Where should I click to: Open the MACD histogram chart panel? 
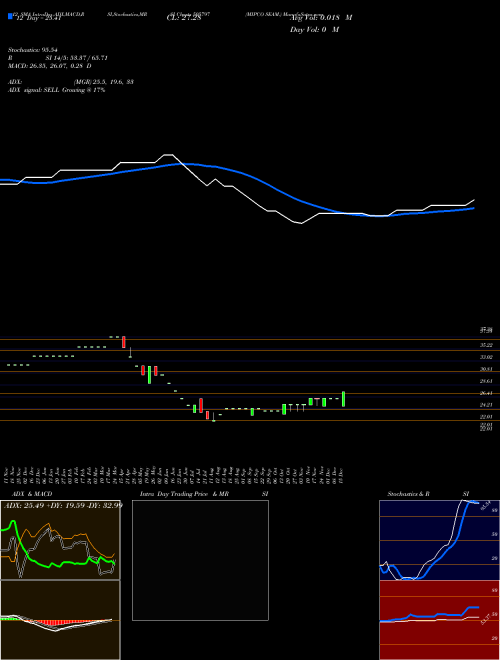[60, 620]
